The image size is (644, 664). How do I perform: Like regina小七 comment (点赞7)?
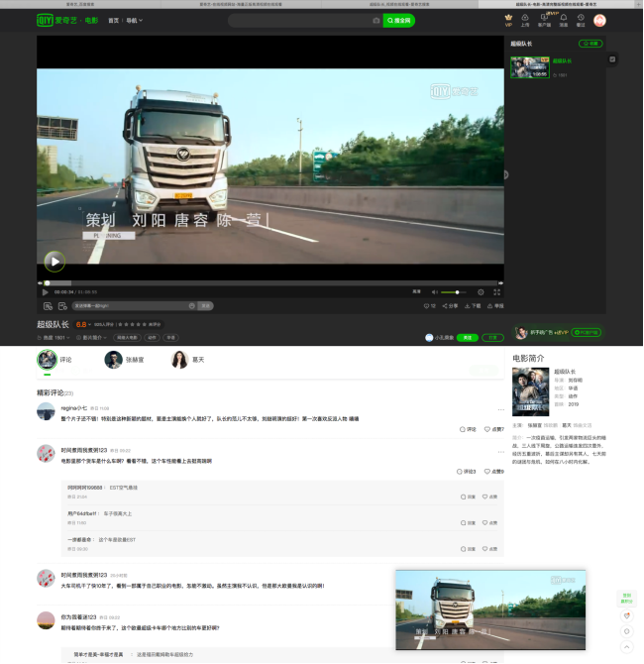(494, 429)
